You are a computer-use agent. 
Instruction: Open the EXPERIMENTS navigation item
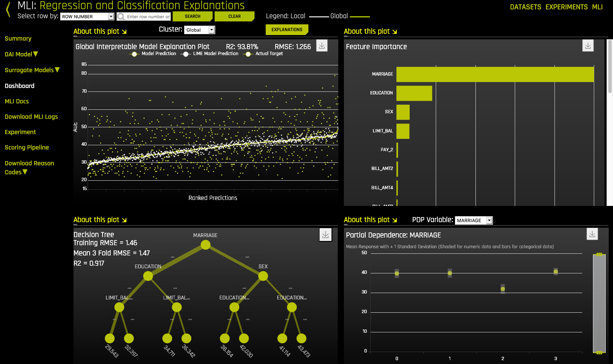tap(566, 7)
